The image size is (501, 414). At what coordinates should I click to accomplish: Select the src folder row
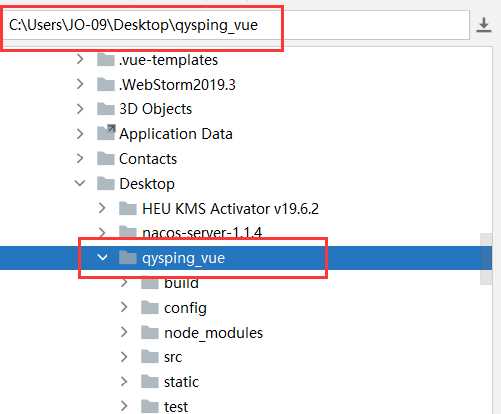246,357
